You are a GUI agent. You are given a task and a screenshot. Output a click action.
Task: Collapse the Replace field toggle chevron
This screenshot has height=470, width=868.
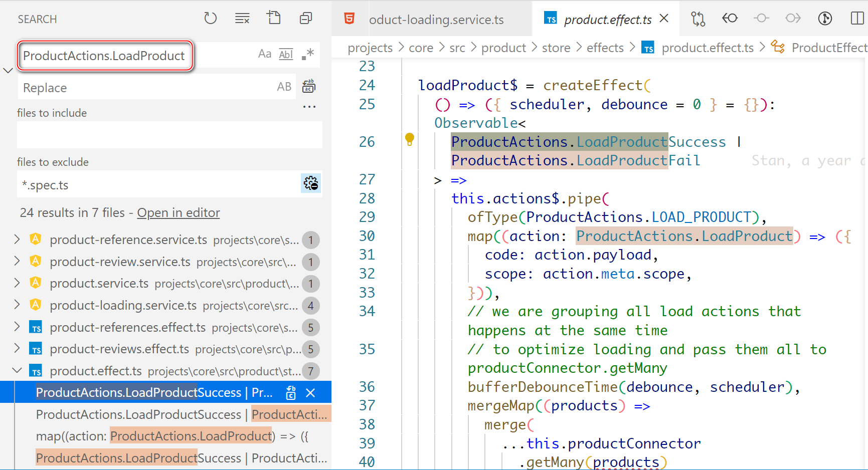[x=8, y=71]
